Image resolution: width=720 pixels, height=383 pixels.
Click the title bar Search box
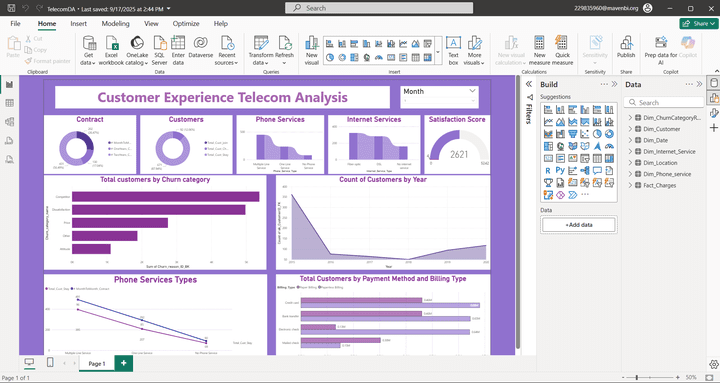point(379,8)
